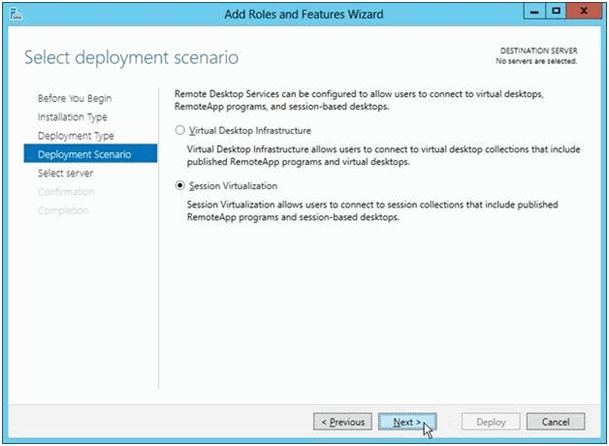Click the greyed Completion step
Screen dimensions: 609x446
coord(63,211)
